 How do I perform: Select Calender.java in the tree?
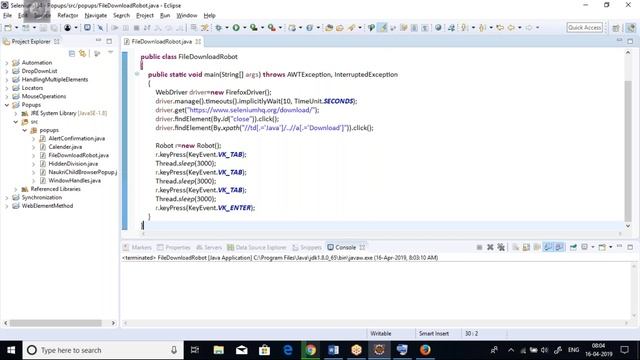pyautogui.click(x=65, y=147)
